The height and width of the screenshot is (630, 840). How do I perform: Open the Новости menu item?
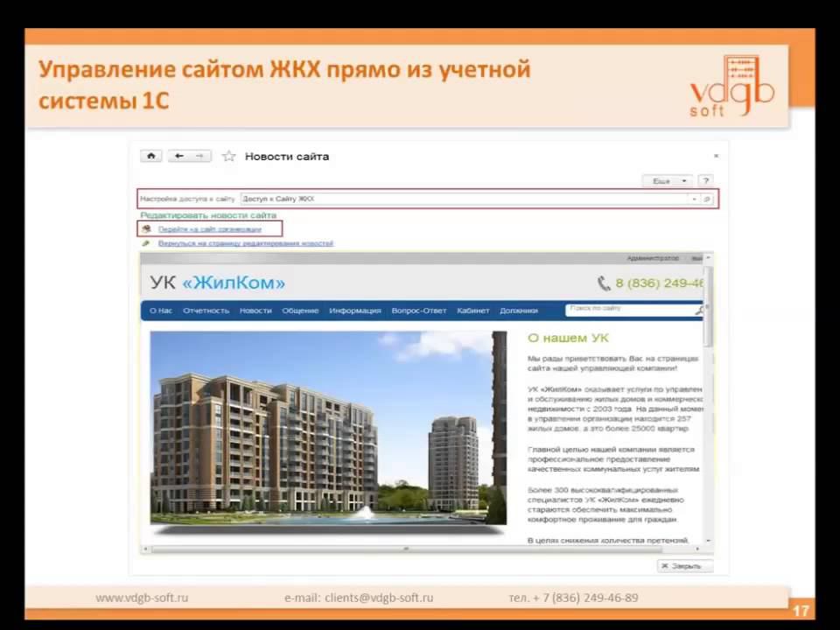pos(255,311)
